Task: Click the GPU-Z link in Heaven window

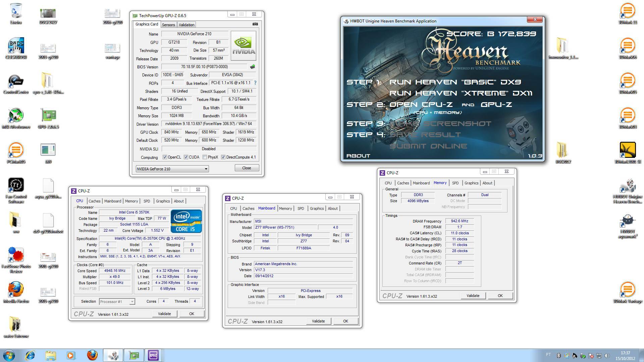Action: (x=496, y=105)
